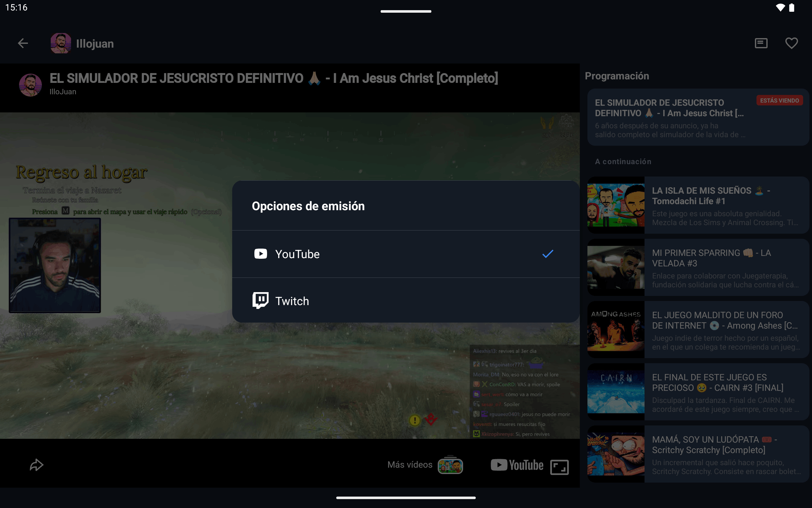
Task: Open the CAIRN #3 FINAL video
Action: [x=698, y=392]
